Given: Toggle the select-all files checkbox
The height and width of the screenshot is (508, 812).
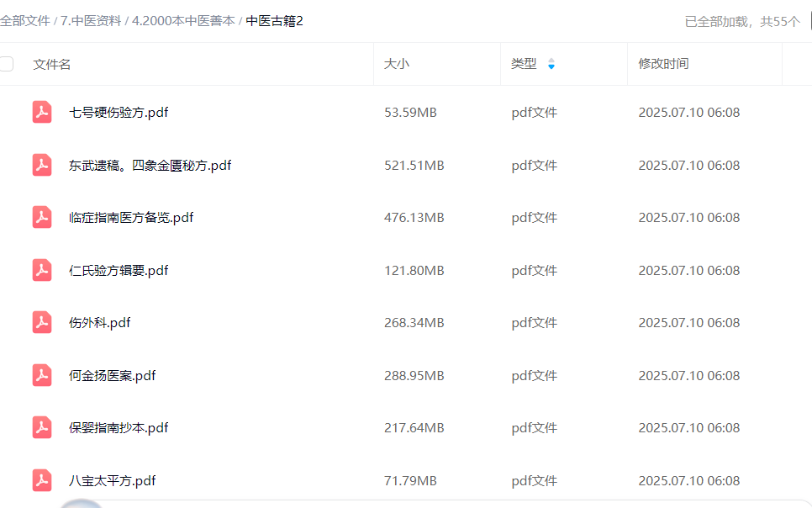Looking at the screenshot, I should tap(7, 64).
